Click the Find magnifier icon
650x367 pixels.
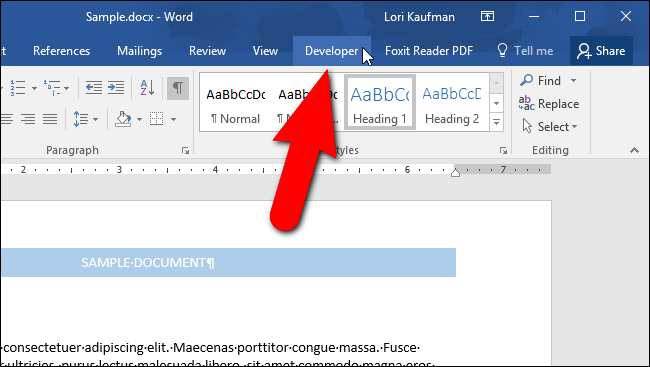coord(526,80)
